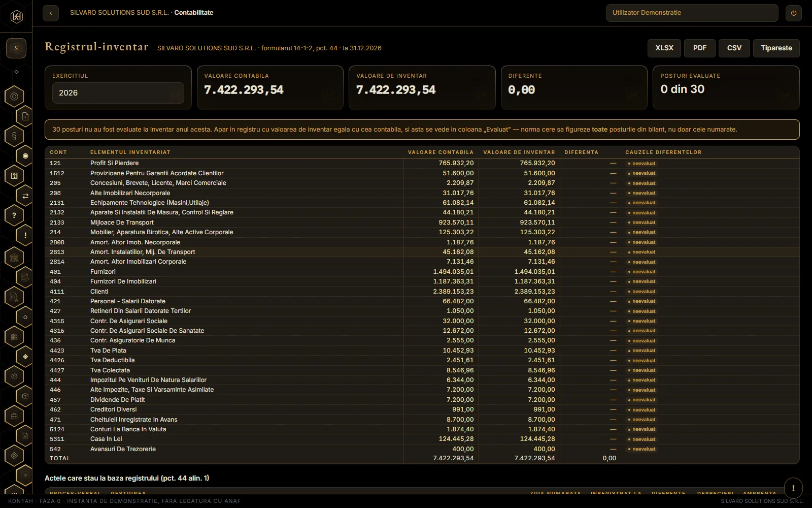This screenshot has height=508, width=812.
Task: Export the register as CSV
Action: [734, 48]
